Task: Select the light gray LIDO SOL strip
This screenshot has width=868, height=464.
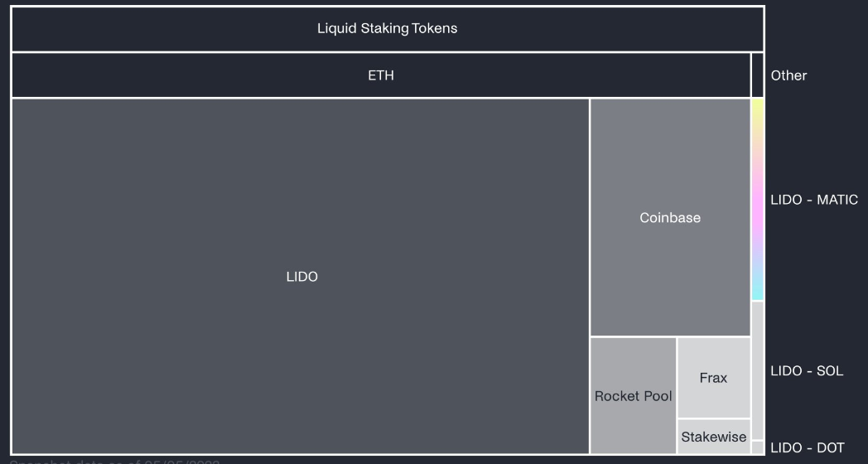Action: coord(758,370)
